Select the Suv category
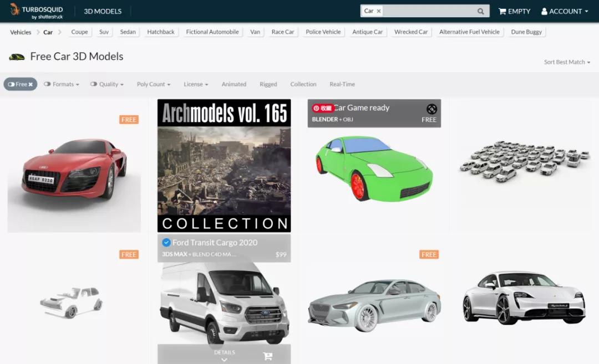 coord(104,32)
